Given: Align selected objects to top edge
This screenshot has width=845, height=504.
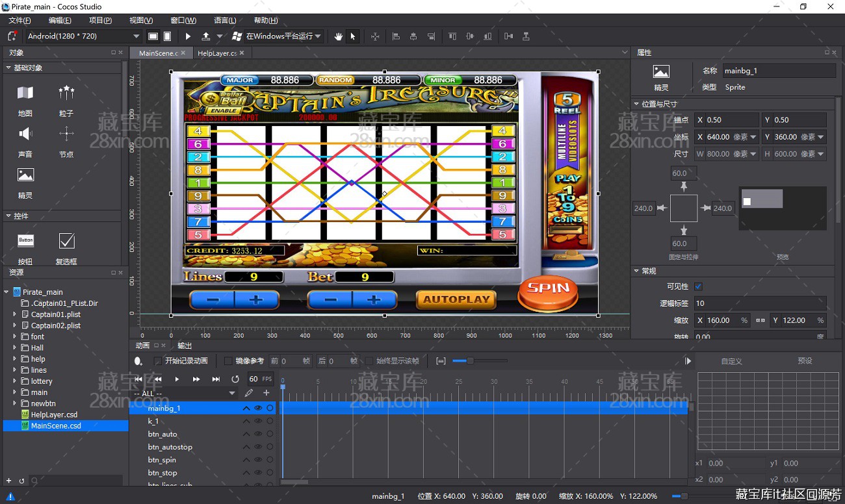Looking at the screenshot, I should [452, 36].
